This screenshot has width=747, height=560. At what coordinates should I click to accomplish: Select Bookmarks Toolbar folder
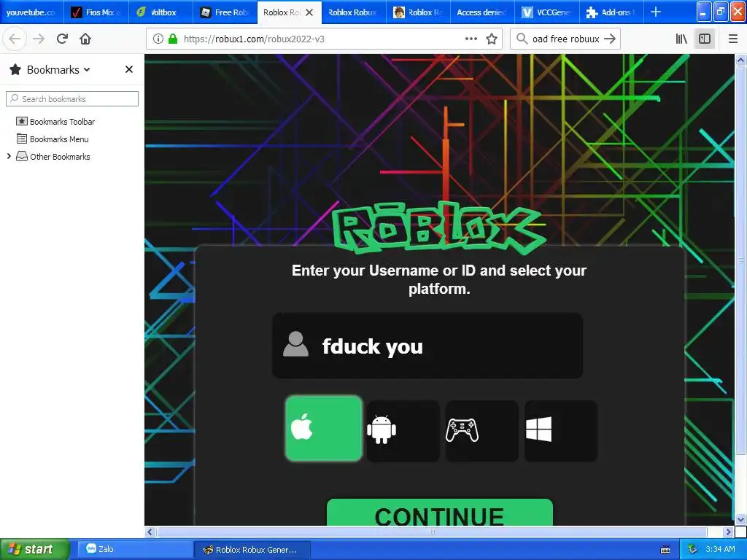point(55,122)
